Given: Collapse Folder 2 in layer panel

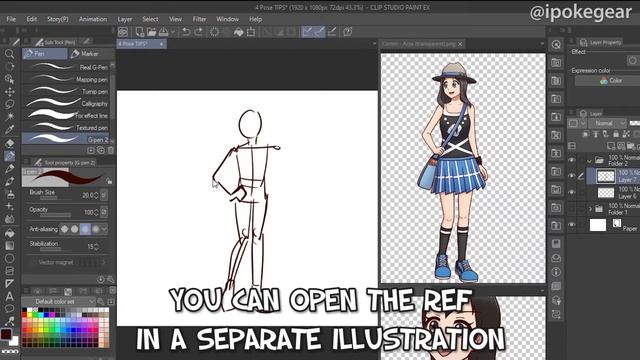Looking at the screenshot, I should pos(589,161).
